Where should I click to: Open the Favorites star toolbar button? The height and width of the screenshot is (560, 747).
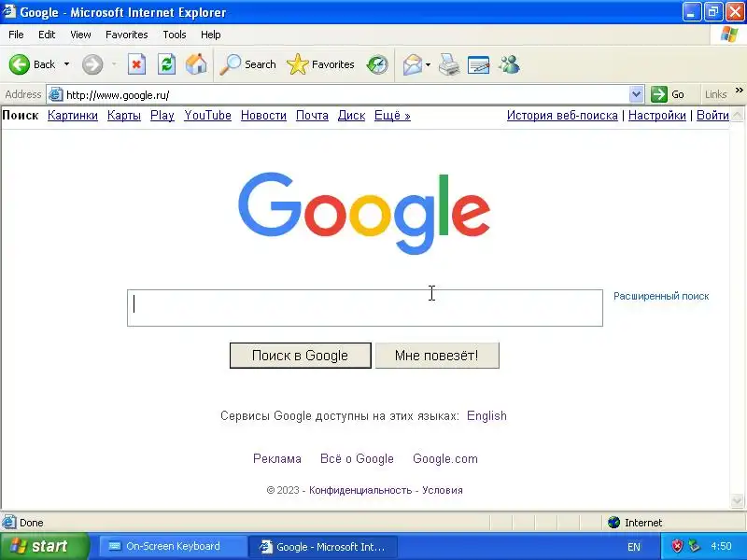tap(320, 64)
